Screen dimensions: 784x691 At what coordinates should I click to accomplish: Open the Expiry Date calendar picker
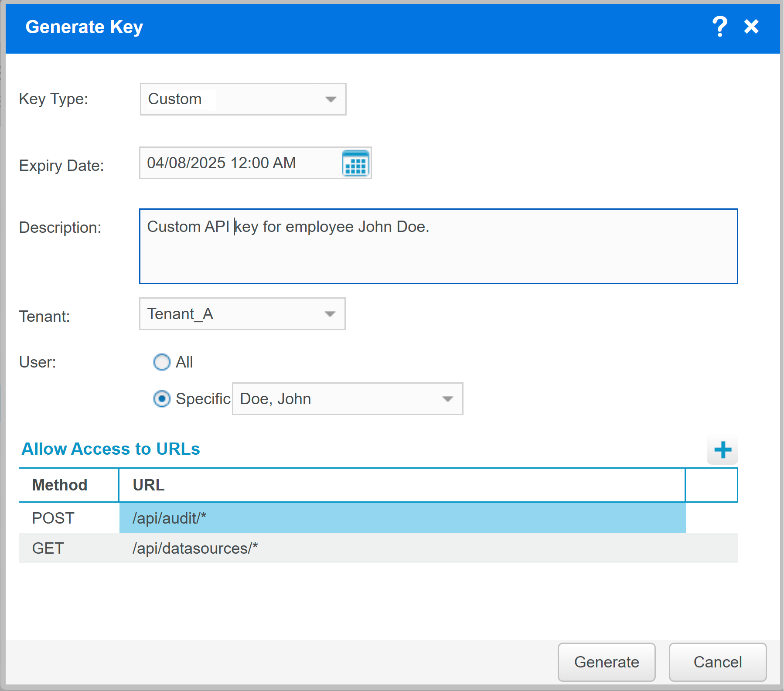[355, 163]
